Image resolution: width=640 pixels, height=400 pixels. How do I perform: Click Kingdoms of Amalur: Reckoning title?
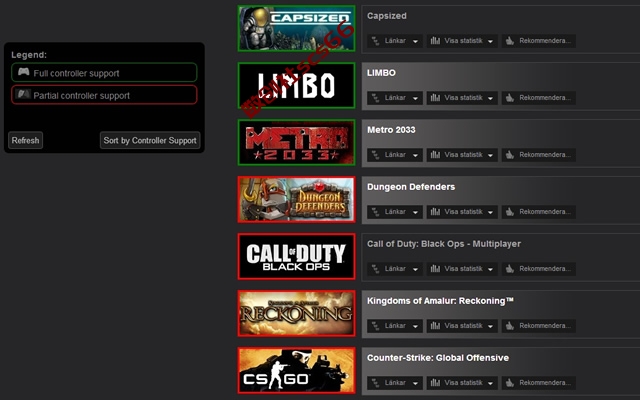click(x=440, y=301)
